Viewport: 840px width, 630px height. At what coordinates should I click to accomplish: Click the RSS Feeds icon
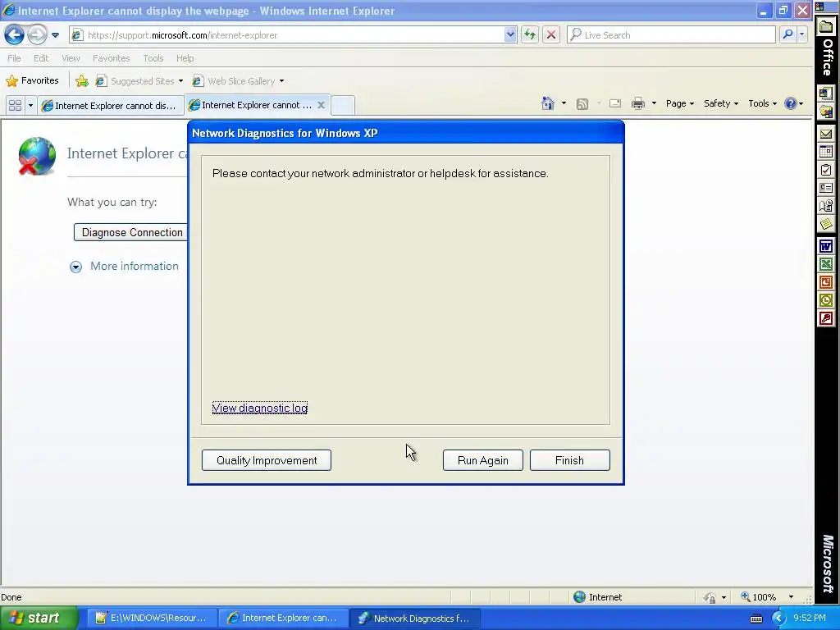582,104
